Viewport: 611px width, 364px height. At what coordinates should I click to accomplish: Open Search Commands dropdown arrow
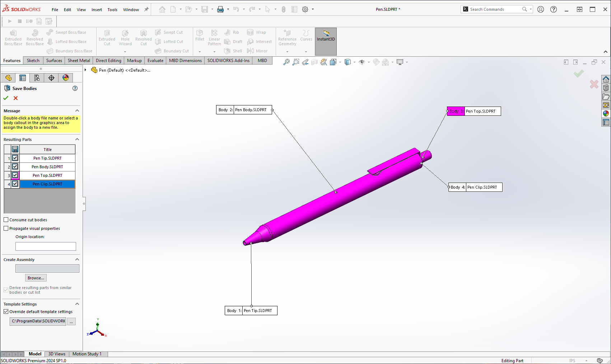point(531,9)
